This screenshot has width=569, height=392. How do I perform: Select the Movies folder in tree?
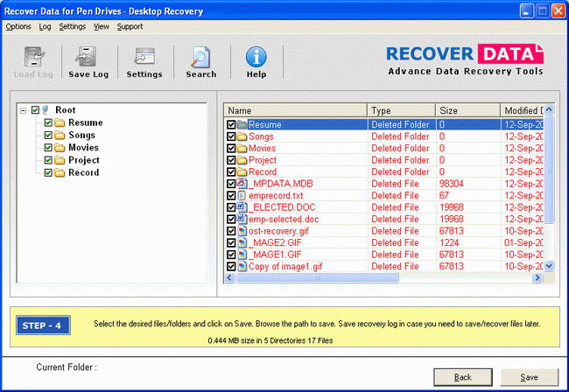coord(84,148)
